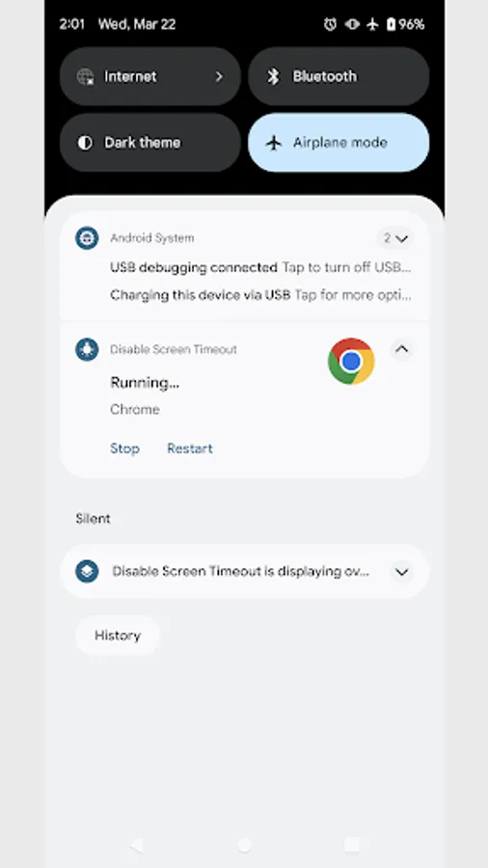Tap the Recents square navigation button
Viewport: 488px width, 868px height.
(351, 845)
